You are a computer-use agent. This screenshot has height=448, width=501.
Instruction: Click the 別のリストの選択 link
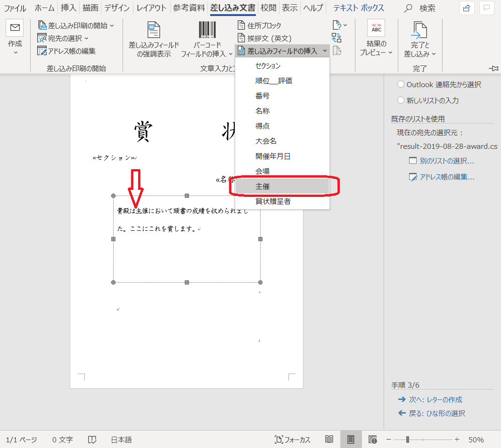(x=446, y=161)
